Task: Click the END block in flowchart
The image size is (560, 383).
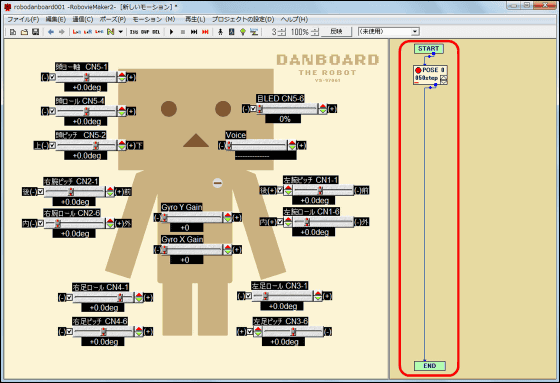Action: [x=430, y=366]
